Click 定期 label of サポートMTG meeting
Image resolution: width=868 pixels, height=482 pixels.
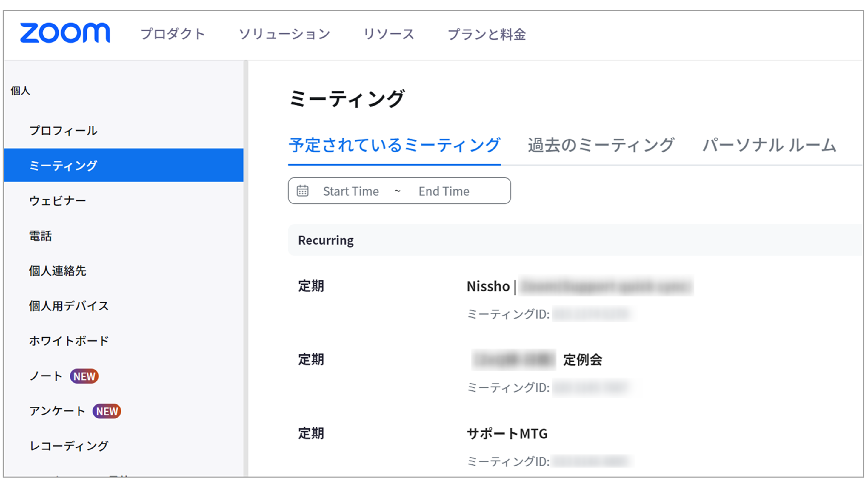[x=311, y=433]
